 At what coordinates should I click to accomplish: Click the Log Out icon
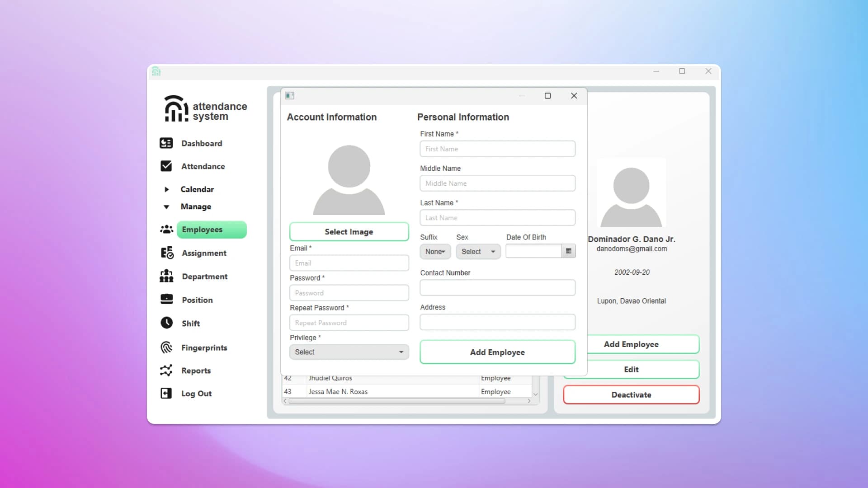click(x=166, y=393)
